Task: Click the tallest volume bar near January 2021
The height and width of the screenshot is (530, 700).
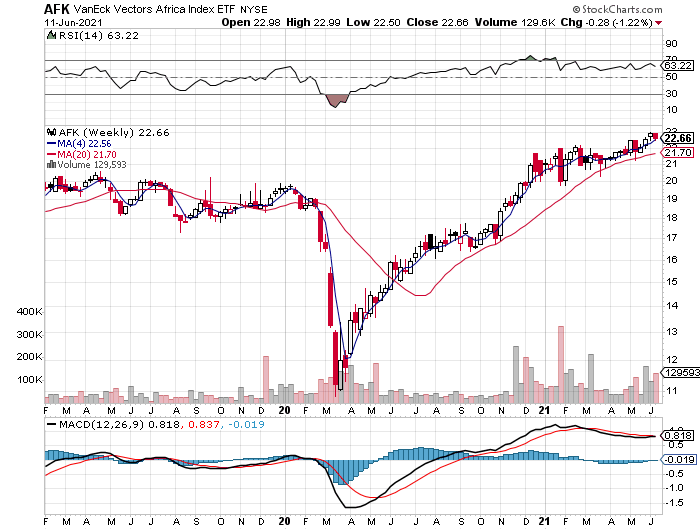Action: click(561, 364)
